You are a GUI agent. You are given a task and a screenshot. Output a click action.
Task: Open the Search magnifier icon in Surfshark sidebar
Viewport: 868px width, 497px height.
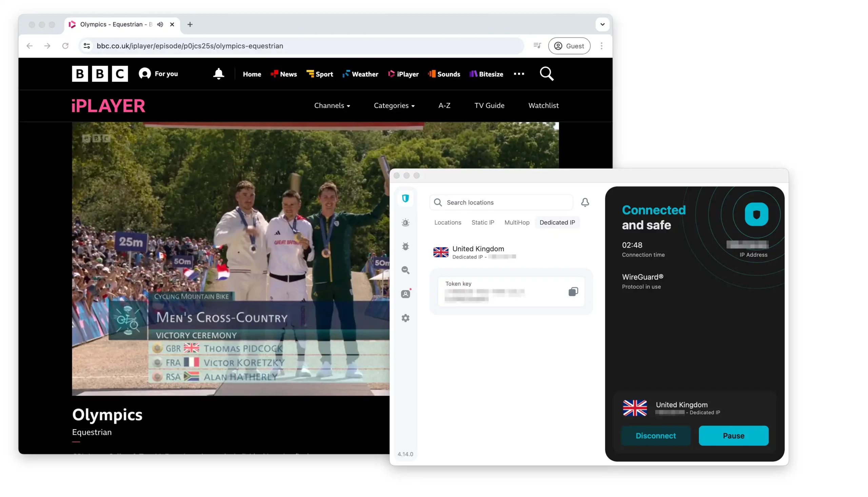click(406, 270)
